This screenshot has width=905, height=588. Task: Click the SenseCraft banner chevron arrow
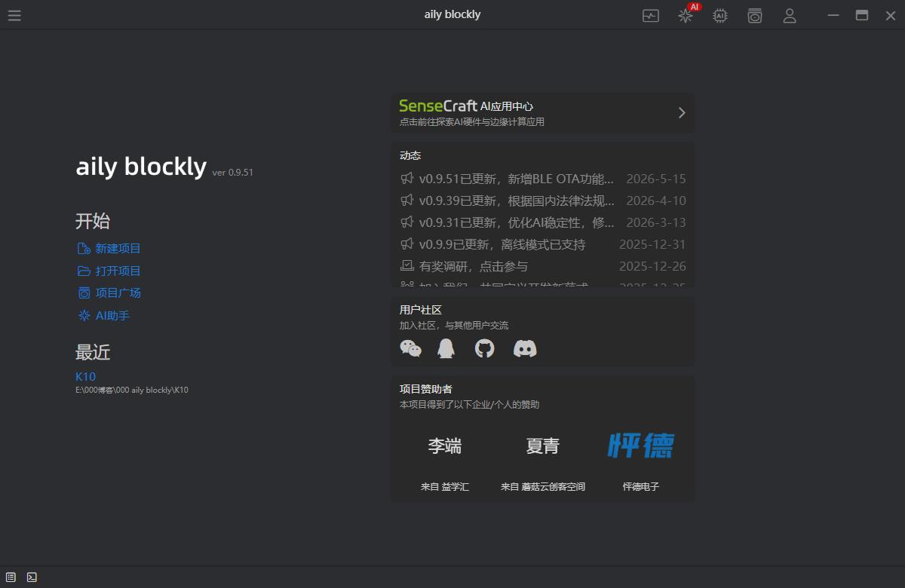coord(682,112)
